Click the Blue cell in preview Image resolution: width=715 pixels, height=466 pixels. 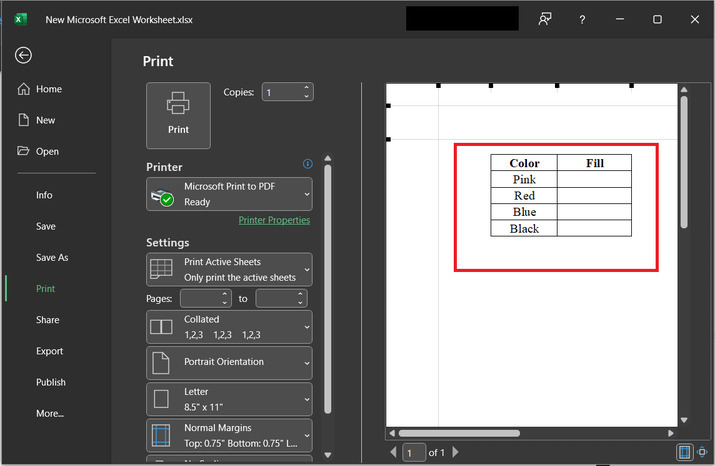(524, 212)
